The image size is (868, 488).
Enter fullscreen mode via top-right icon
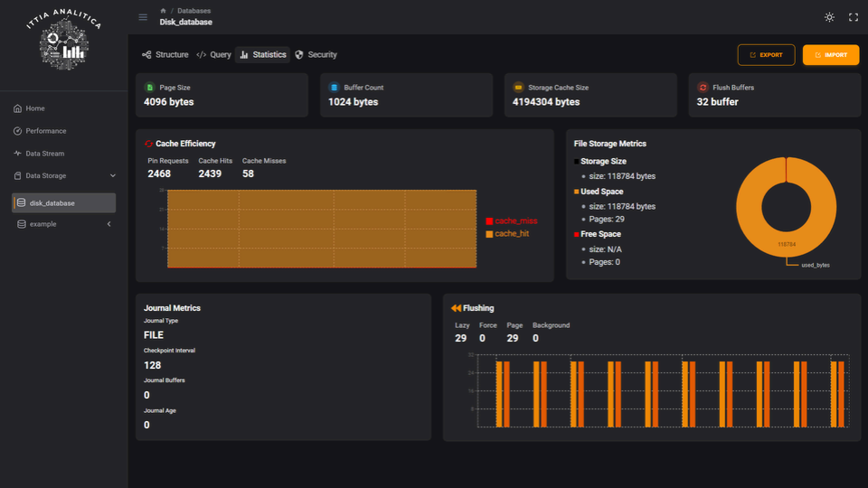(853, 17)
